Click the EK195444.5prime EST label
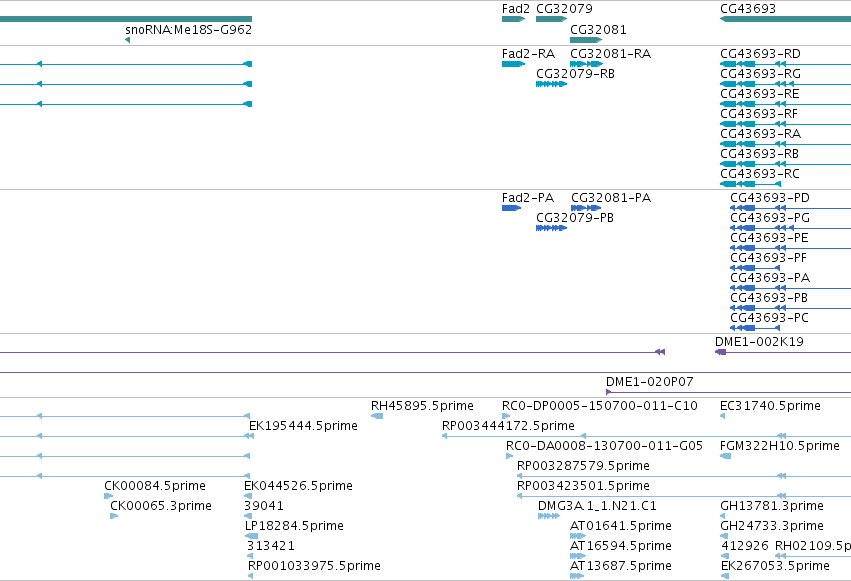The image size is (851, 581). coord(303,425)
